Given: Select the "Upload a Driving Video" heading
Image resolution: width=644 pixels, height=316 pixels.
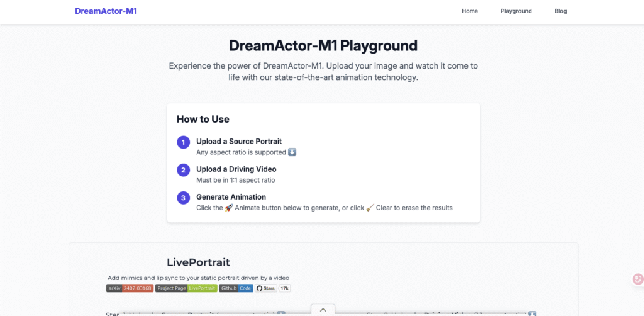Looking at the screenshot, I should [236, 169].
